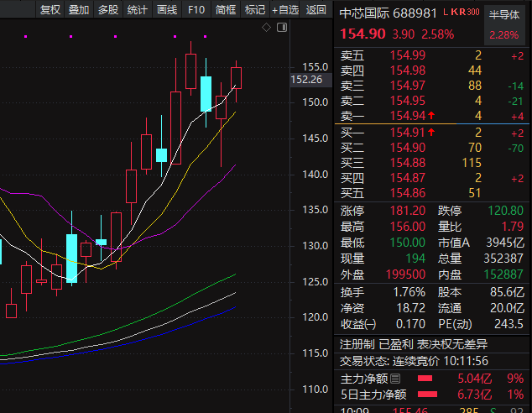The image size is (532, 413).
Task: Click 总量 value 352387
Action: tap(503, 259)
